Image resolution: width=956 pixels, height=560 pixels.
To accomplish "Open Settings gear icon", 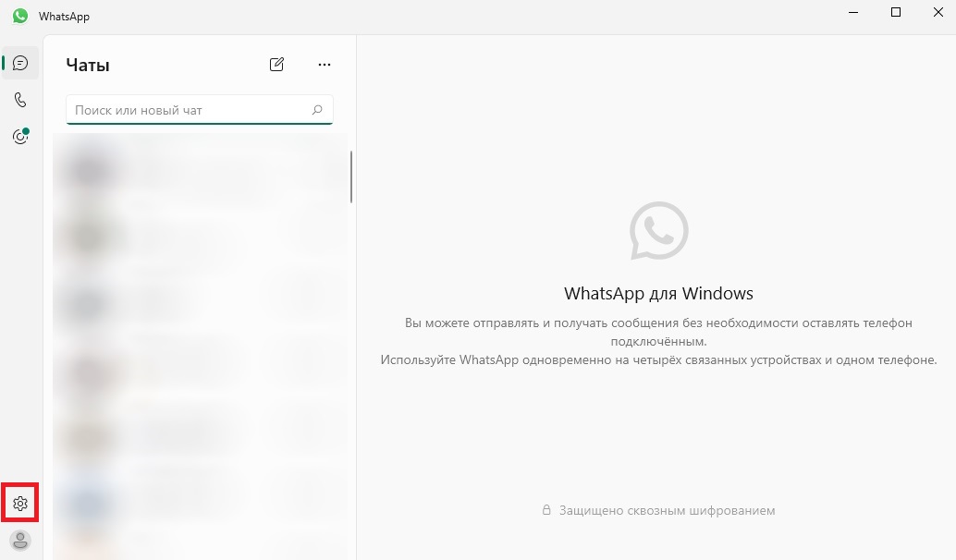I will [x=20, y=504].
